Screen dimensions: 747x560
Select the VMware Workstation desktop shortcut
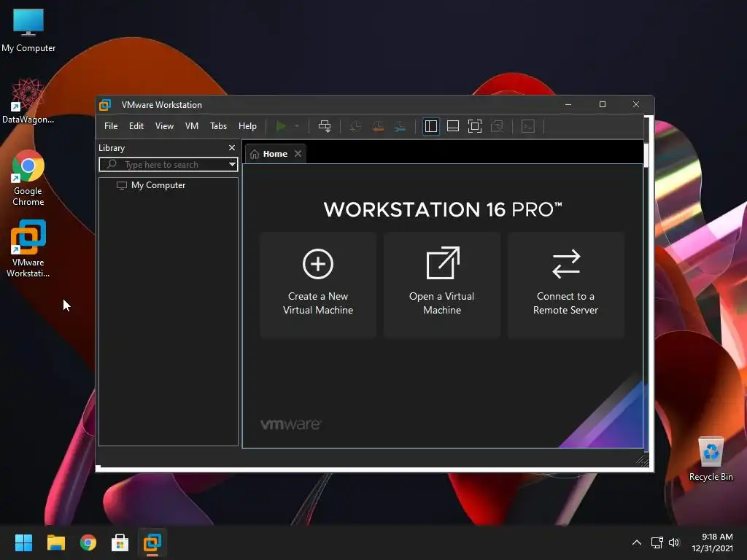click(x=28, y=248)
